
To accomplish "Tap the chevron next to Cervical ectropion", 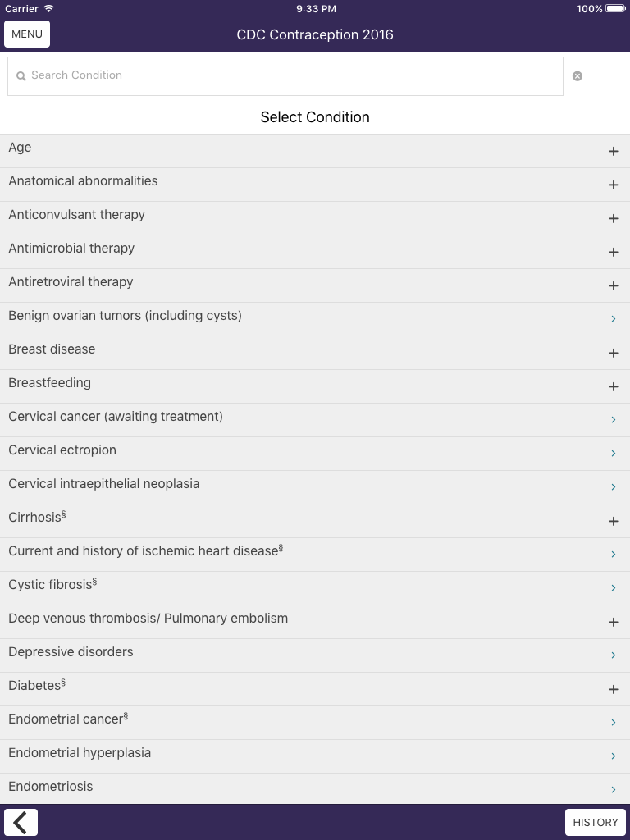I will [x=613, y=454].
